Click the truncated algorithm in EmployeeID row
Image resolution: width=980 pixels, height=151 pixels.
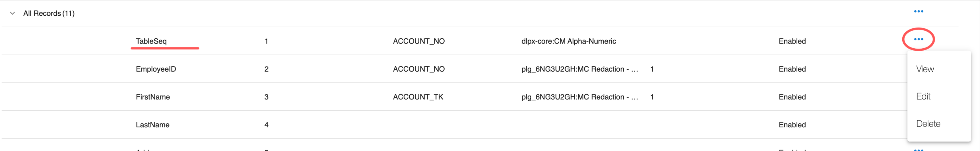pyautogui.click(x=579, y=69)
